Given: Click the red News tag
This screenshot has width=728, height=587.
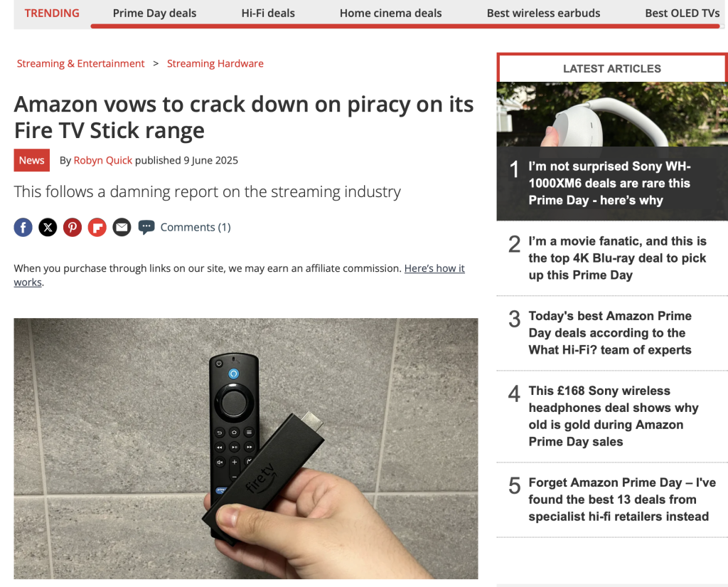Looking at the screenshot, I should (x=31, y=160).
